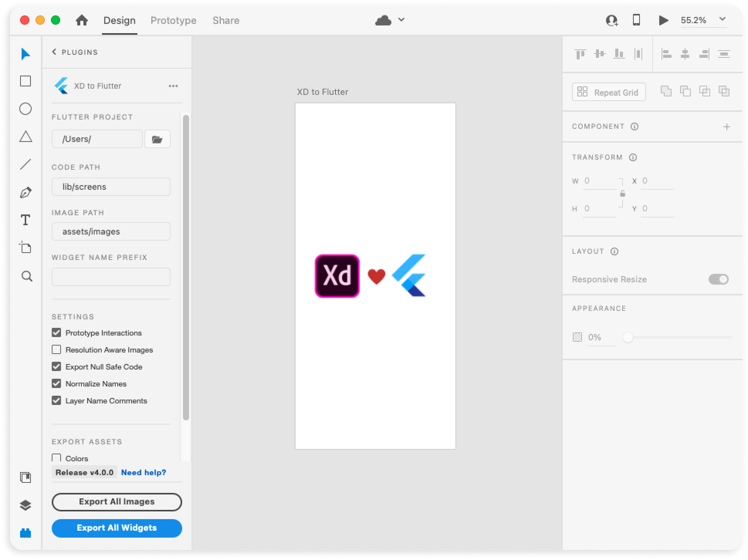Select the Polygon triangle tool

point(25,137)
